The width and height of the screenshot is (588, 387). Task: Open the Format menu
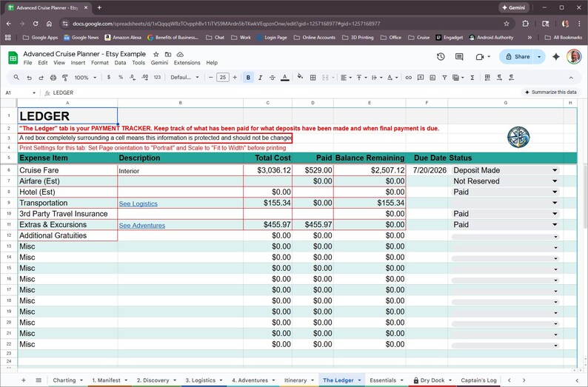click(100, 63)
